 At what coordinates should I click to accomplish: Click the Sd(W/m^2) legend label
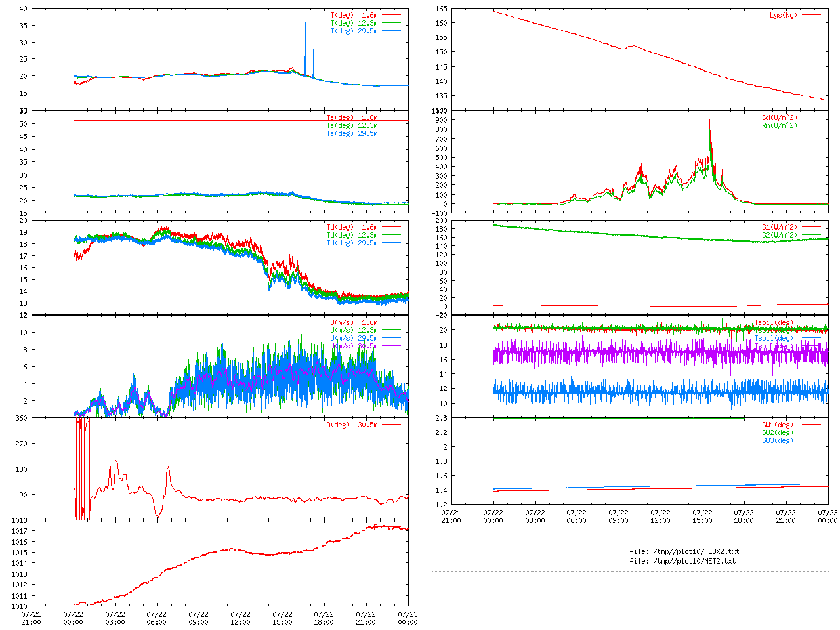780,117
